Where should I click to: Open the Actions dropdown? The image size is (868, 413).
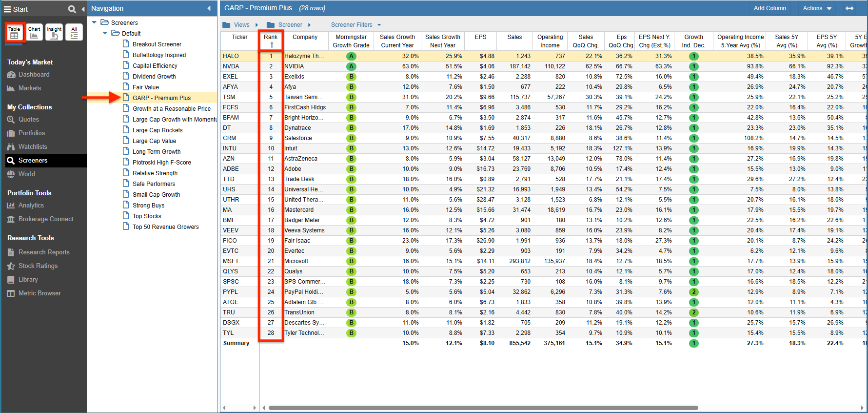pyautogui.click(x=817, y=8)
